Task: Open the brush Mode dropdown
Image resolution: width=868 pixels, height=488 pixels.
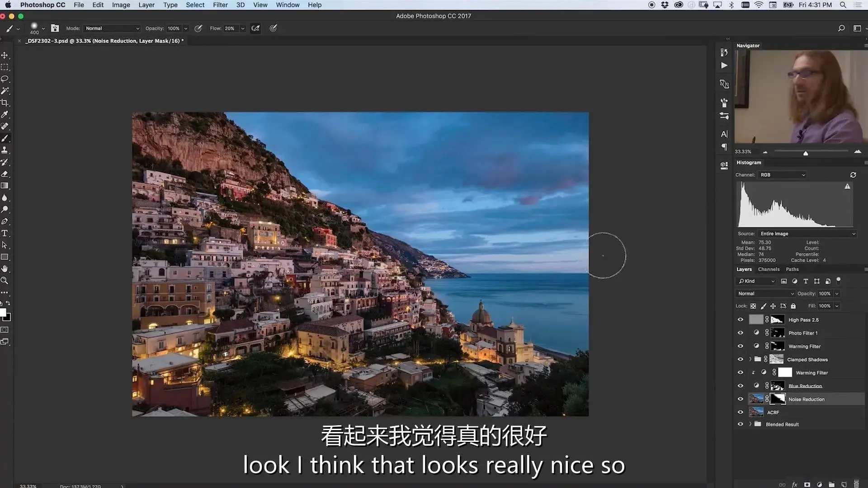Action: 112,28
